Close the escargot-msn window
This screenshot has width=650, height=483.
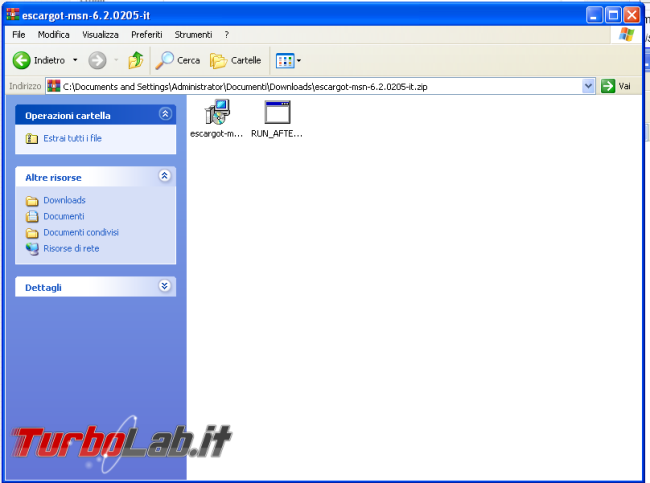[632, 15]
